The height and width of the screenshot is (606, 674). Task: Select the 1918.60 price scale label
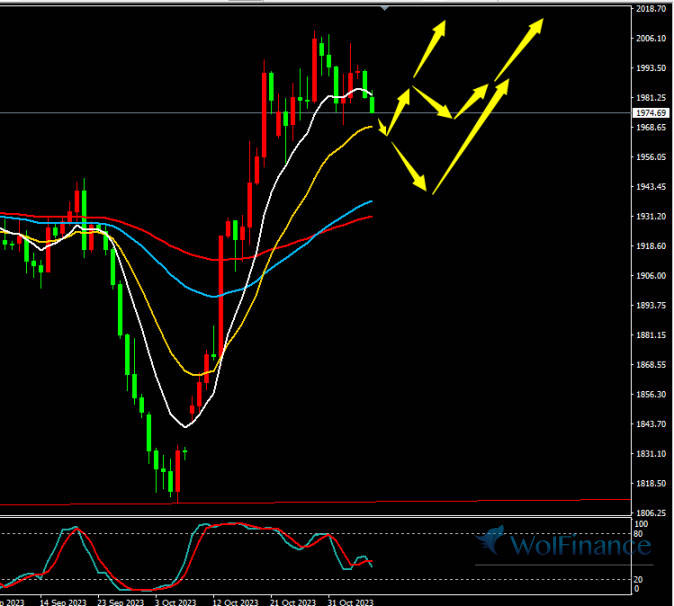[x=651, y=246]
